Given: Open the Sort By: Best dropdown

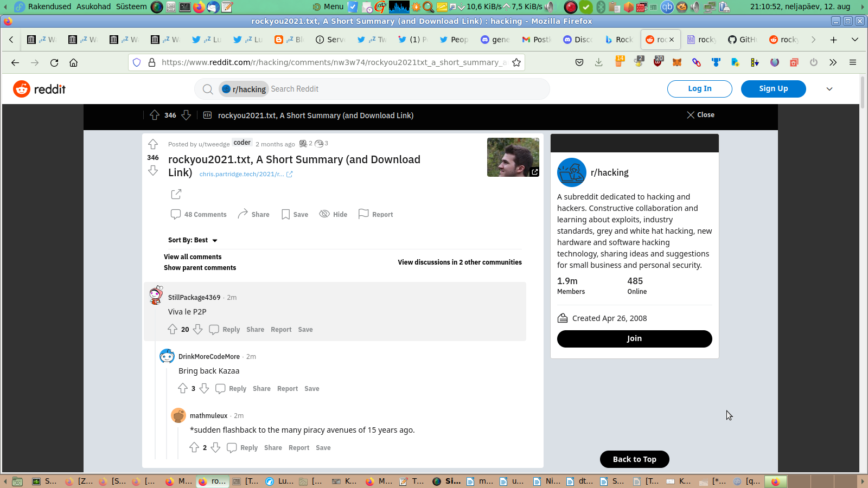Looking at the screenshot, I should (x=193, y=240).
